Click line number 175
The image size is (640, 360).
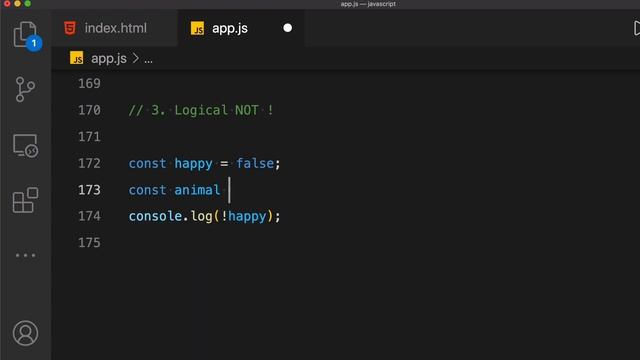[x=89, y=242]
